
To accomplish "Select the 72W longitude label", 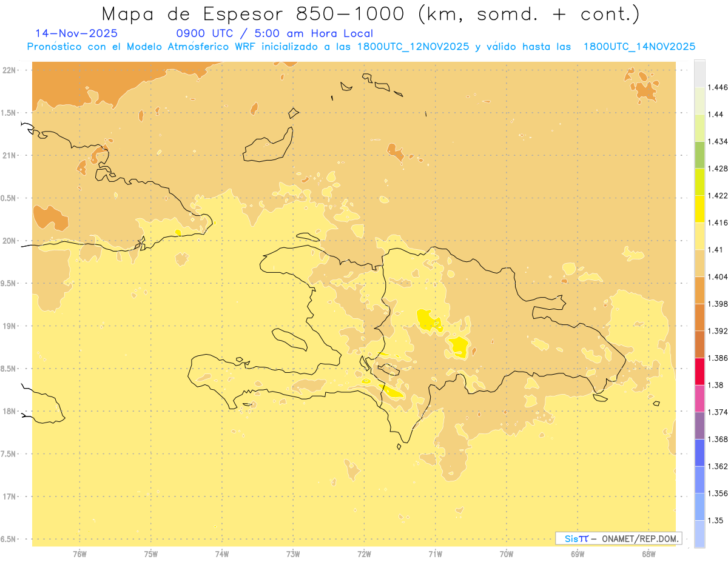I will [364, 554].
